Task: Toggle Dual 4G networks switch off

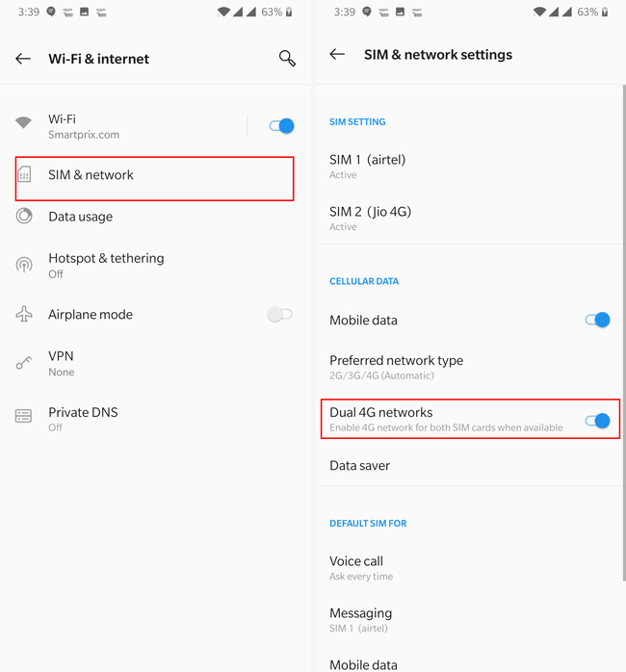Action: click(x=597, y=421)
